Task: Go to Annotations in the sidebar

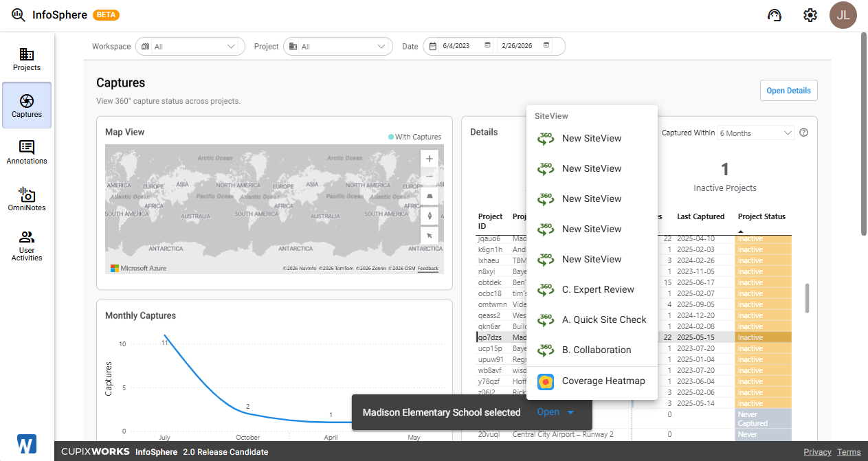Action: click(27, 153)
